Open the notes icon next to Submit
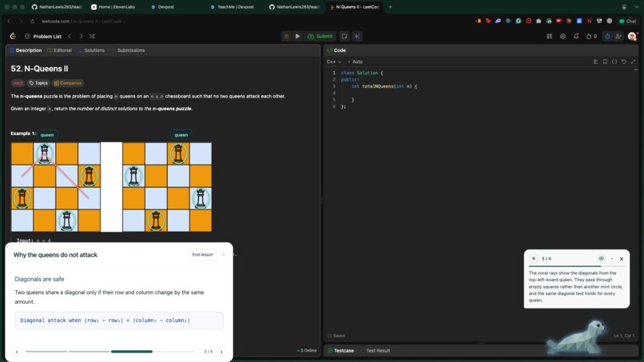This screenshot has width=644, height=362. coord(344,36)
